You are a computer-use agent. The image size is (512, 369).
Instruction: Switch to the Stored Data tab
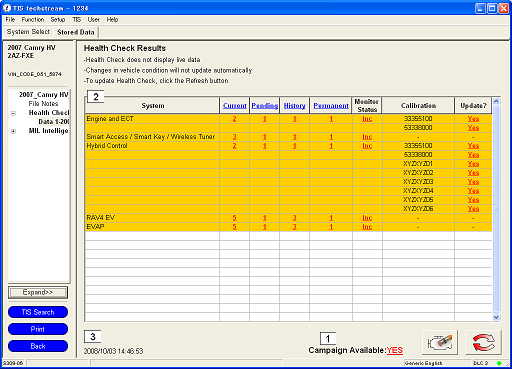point(76,32)
